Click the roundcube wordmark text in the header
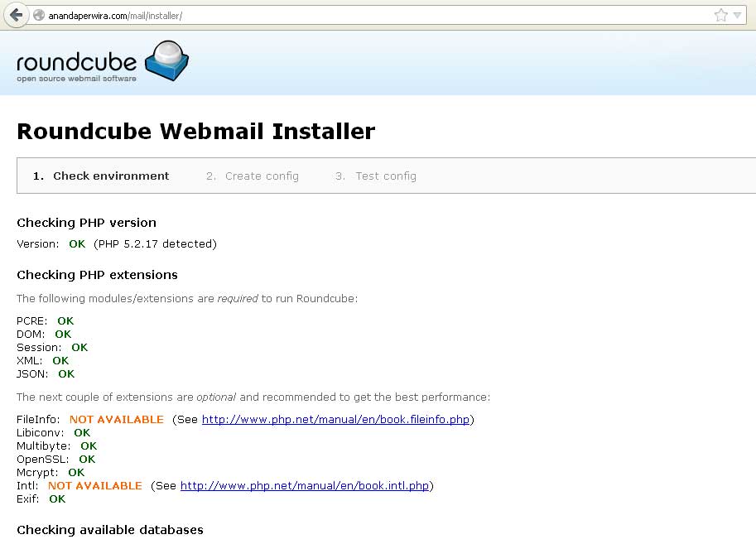756x549 pixels. (77, 62)
